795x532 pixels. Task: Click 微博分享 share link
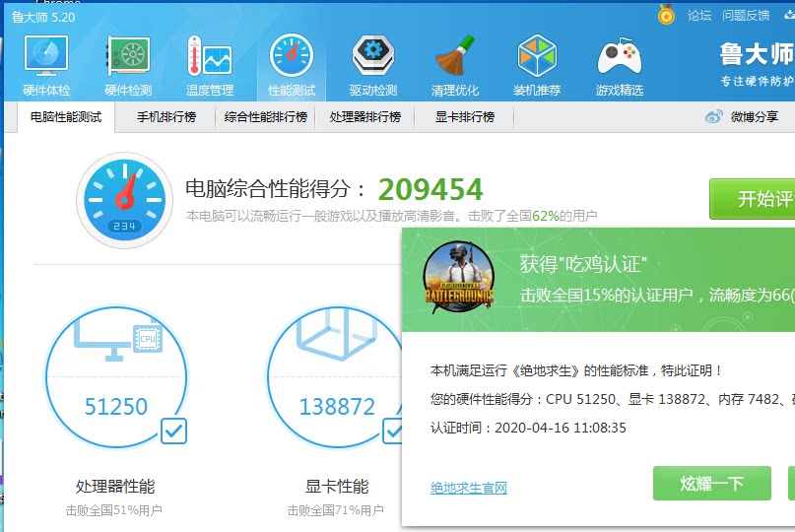tap(755, 117)
